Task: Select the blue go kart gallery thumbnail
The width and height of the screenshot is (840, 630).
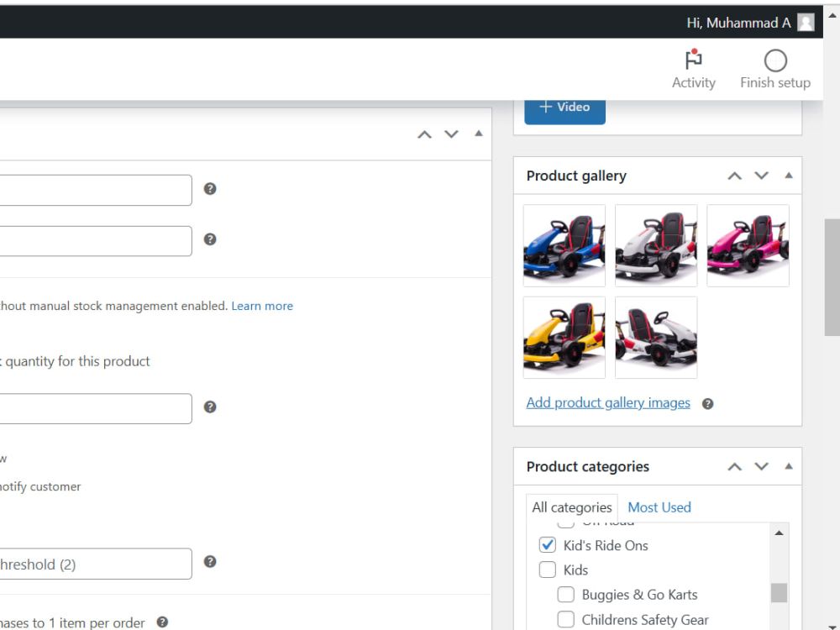Action: click(564, 245)
